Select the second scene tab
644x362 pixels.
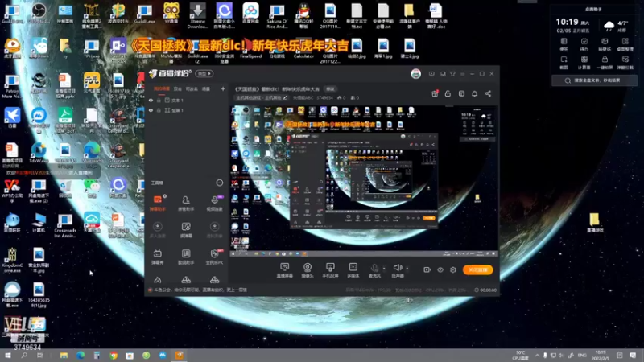(x=177, y=88)
